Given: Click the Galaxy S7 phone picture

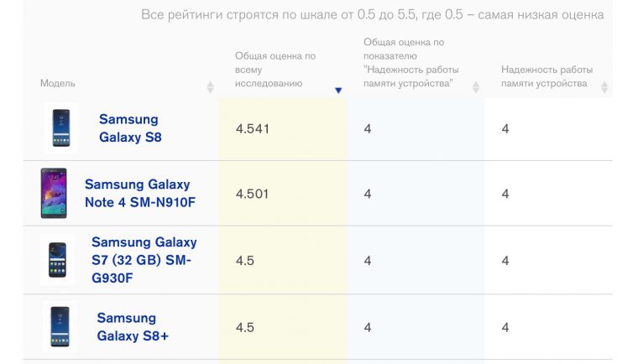Looking at the screenshot, I should pos(58,260).
